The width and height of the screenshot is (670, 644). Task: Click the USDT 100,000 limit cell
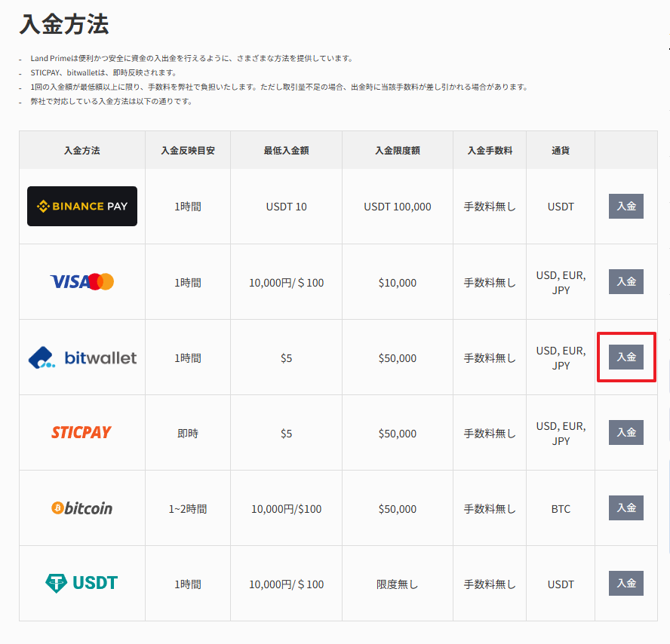[x=398, y=207]
